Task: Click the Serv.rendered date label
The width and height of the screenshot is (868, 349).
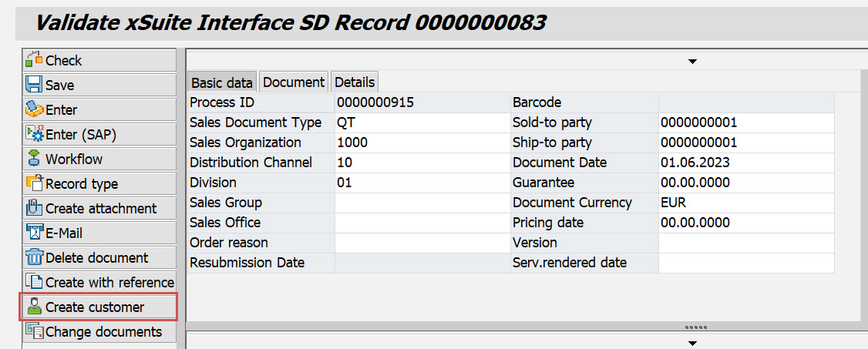Action: [x=570, y=262]
